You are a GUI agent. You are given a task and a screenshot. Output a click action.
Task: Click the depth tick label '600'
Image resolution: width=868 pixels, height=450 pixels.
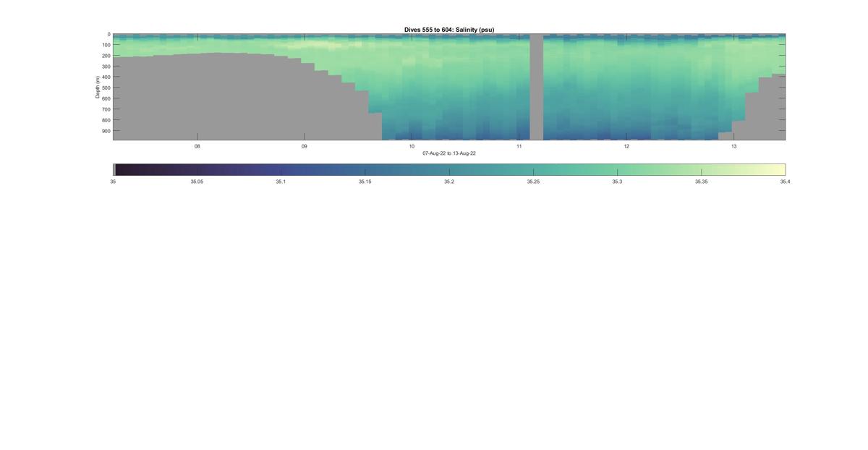click(x=106, y=98)
